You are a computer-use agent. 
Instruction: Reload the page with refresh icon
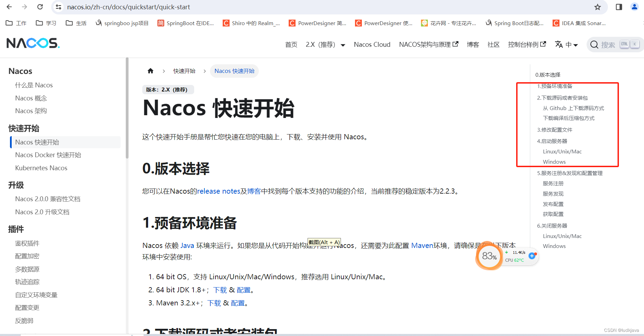point(40,7)
